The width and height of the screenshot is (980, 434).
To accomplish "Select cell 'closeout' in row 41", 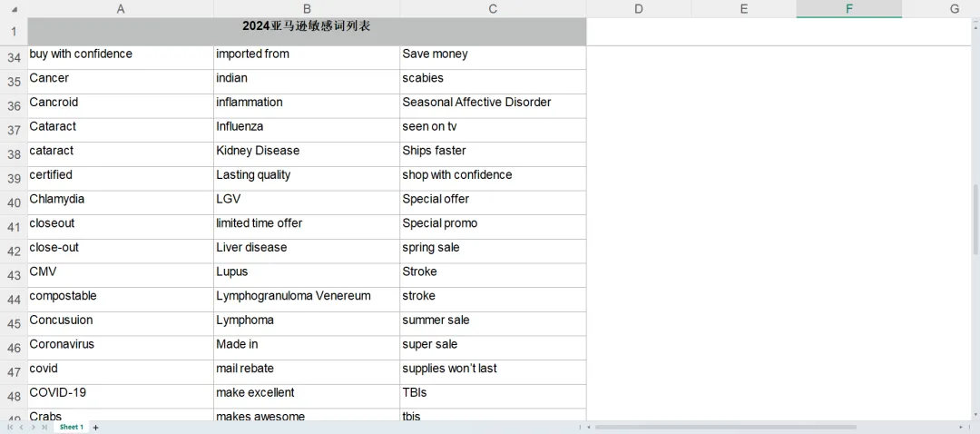I will tap(121, 227).
